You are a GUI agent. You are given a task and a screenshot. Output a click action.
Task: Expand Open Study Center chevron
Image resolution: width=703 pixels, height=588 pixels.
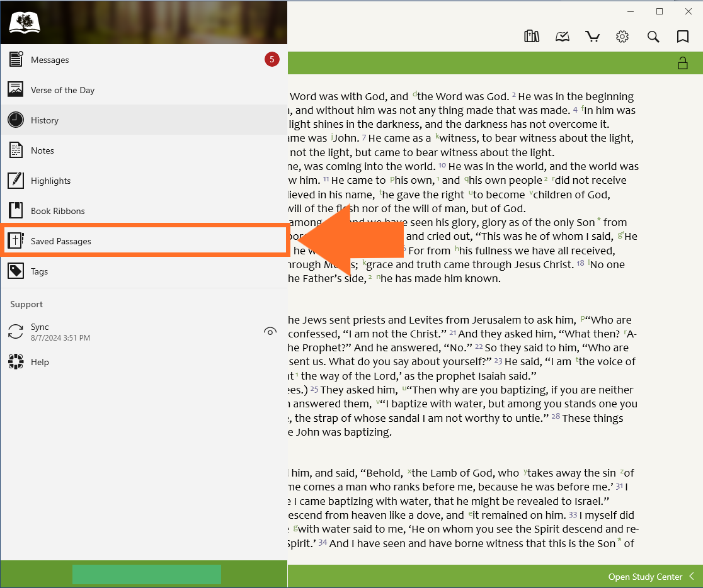(692, 577)
